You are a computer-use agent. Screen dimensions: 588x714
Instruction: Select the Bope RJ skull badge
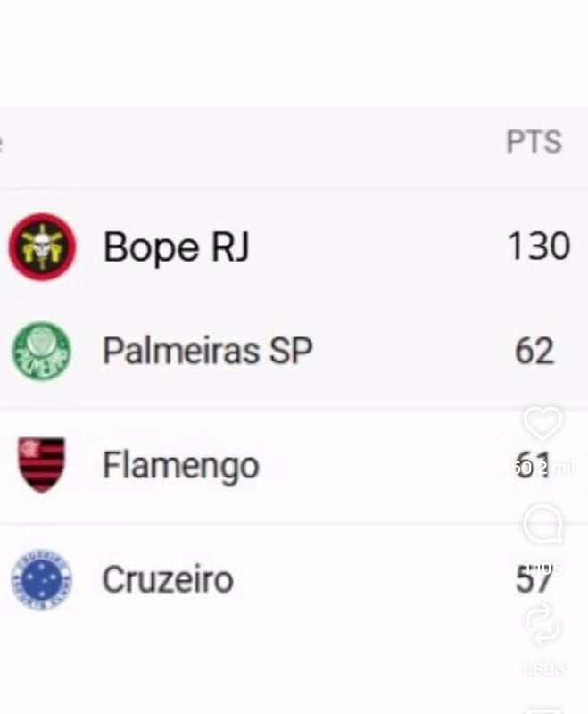(x=41, y=247)
